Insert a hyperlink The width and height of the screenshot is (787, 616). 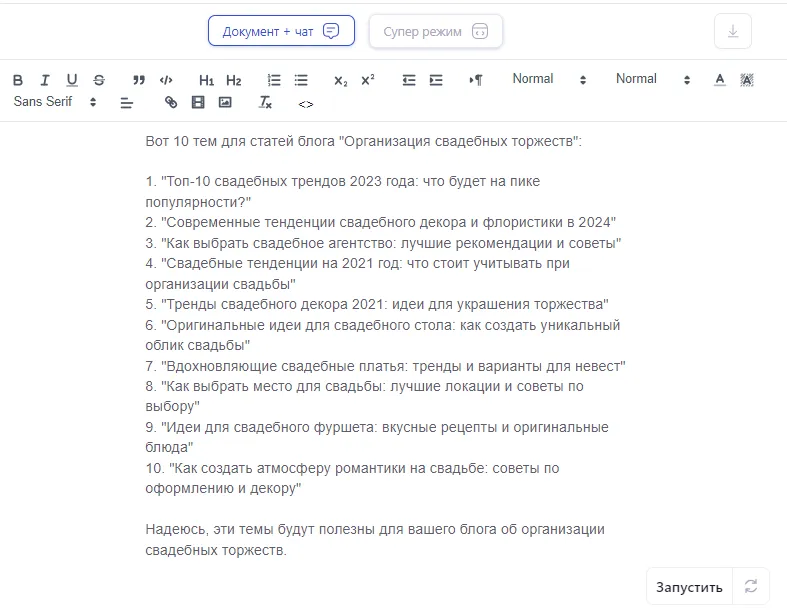[171, 102]
